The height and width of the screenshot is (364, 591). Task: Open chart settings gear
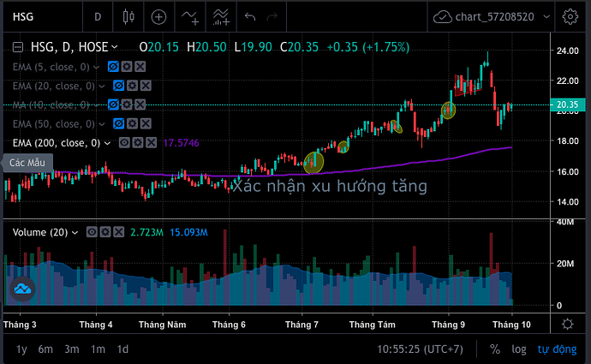point(570,16)
